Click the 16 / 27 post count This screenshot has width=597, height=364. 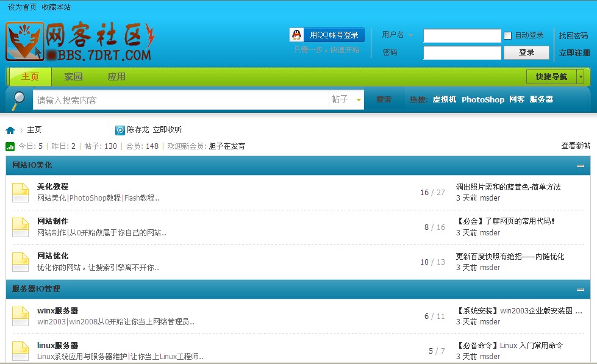pos(432,192)
